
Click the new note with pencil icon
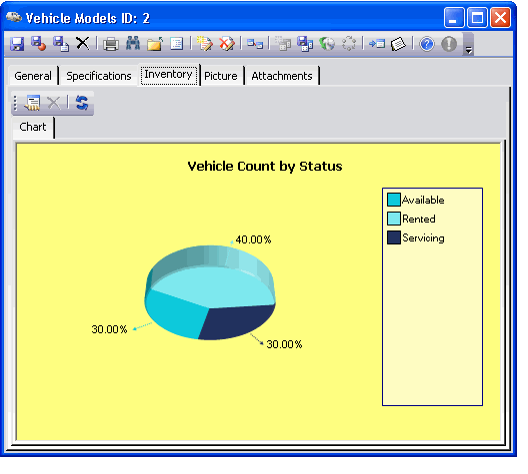pyautogui.click(x=205, y=44)
